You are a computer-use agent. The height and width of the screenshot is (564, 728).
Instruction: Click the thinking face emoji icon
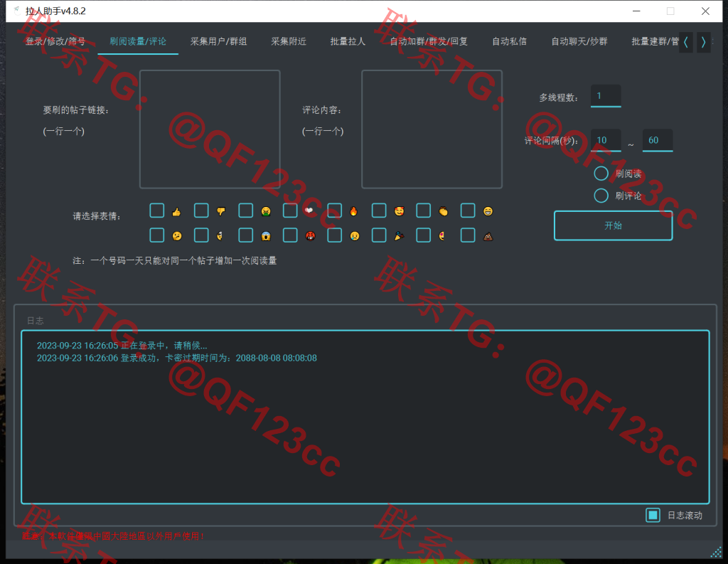pyautogui.click(x=177, y=236)
